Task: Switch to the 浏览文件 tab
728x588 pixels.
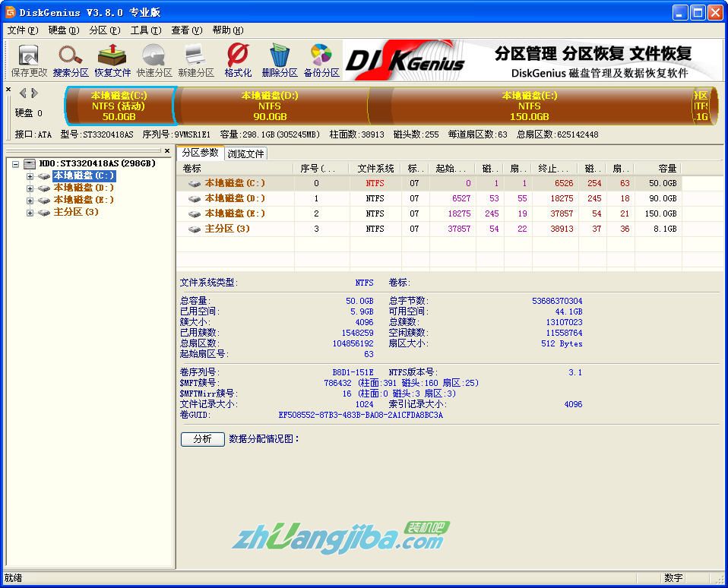Action: 245,153
